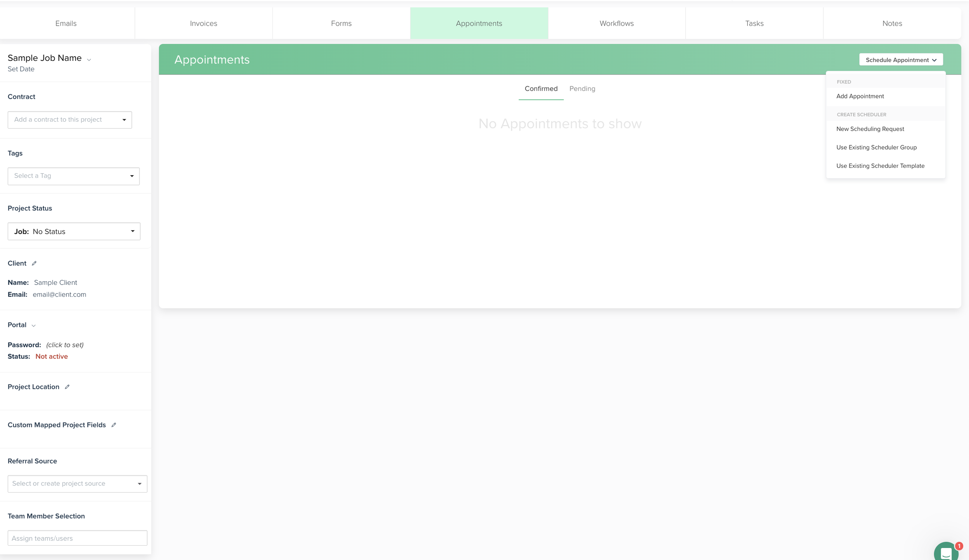This screenshot has width=969, height=560.
Task: Switch to the Invoices tab
Action: pyautogui.click(x=203, y=23)
